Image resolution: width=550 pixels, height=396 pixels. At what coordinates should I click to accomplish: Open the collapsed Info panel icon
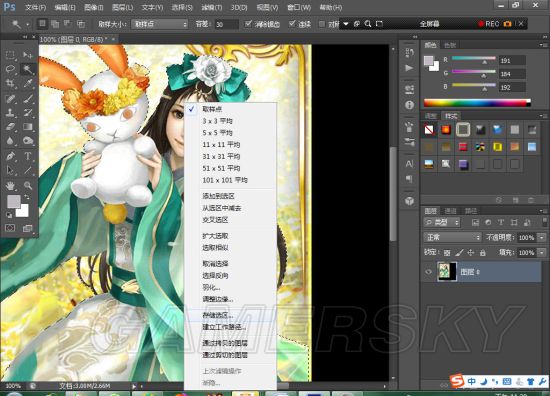click(x=409, y=105)
